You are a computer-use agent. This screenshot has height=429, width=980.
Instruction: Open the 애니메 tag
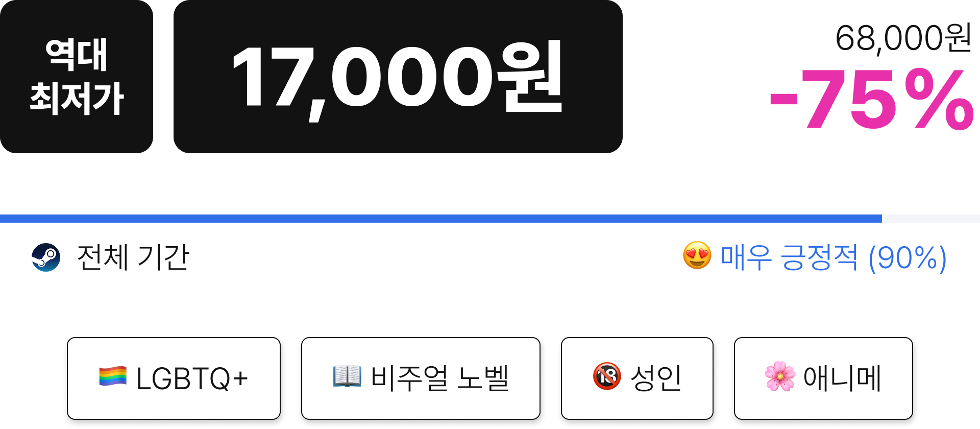pyautogui.click(x=823, y=378)
